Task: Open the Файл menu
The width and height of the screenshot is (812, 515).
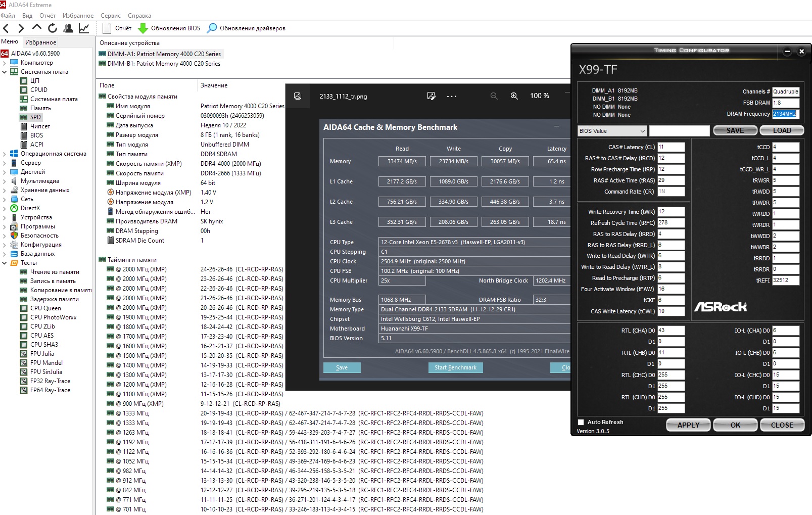Action: (x=8, y=16)
